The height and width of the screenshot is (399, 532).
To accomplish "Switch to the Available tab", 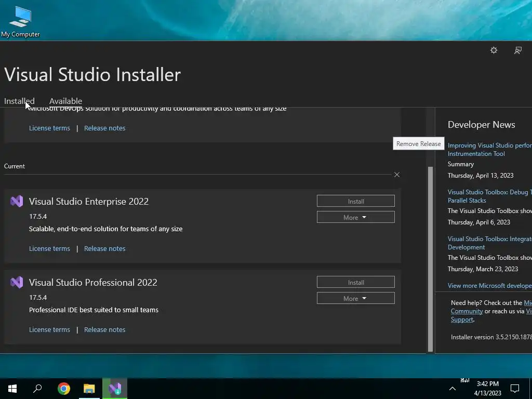I will (65, 101).
